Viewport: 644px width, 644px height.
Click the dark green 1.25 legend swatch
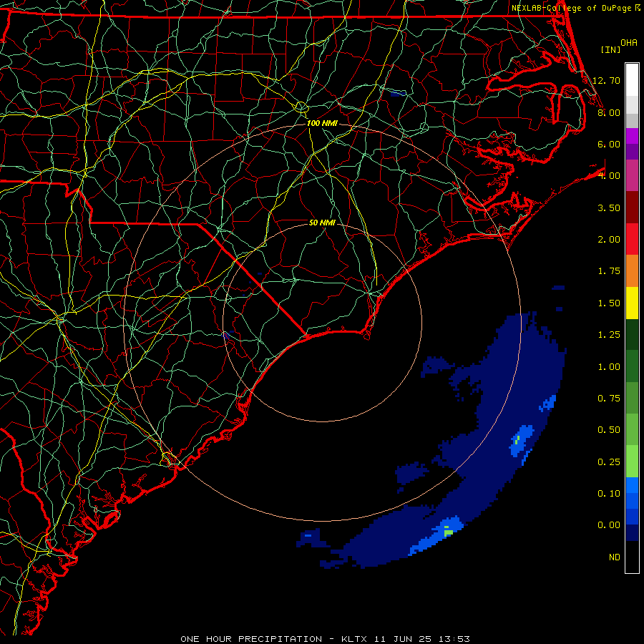(632, 334)
